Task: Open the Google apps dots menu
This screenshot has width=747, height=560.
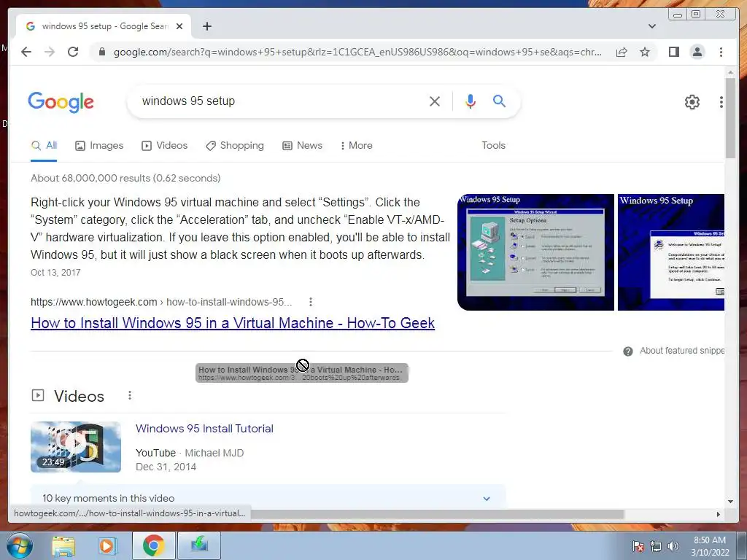Action: (721, 101)
